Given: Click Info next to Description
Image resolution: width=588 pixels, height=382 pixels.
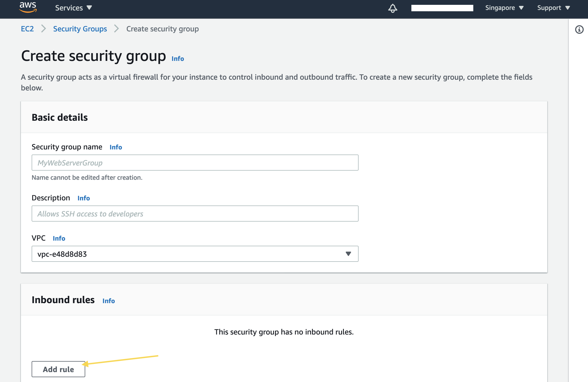Looking at the screenshot, I should click(x=84, y=198).
